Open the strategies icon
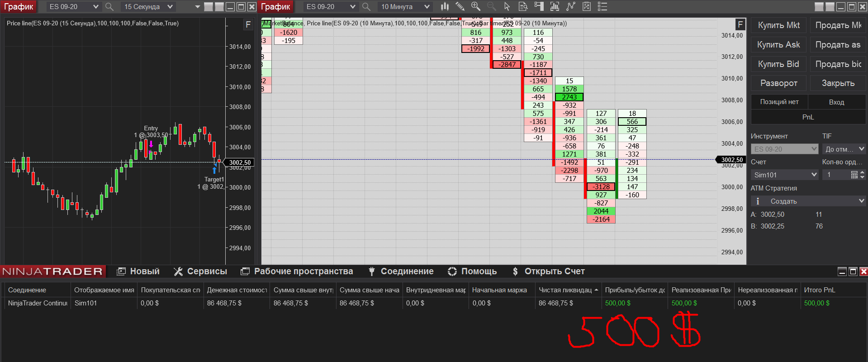 tap(571, 6)
